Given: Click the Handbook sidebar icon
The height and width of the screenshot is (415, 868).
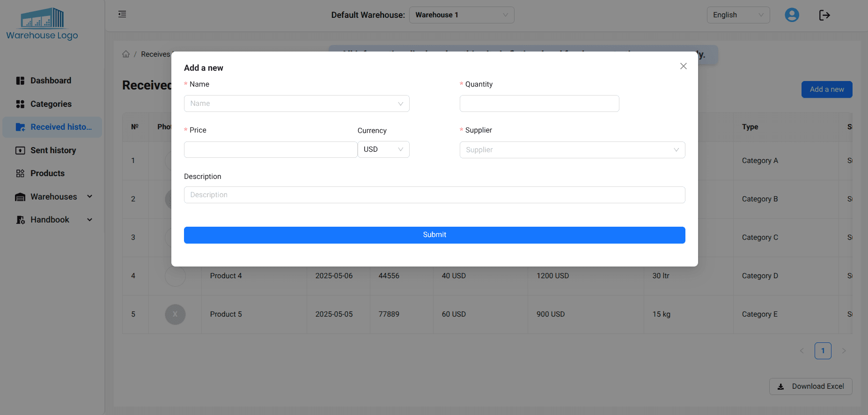Looking at the screenshot, I should tap(20, 220).
